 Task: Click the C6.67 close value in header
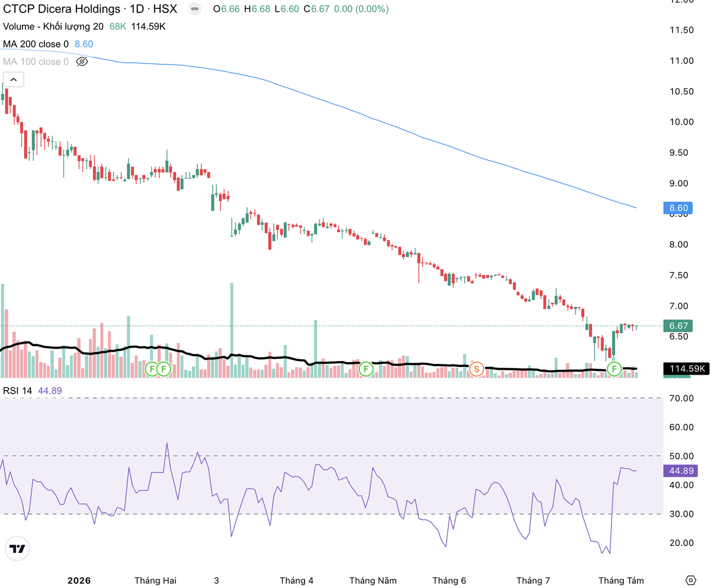pos(316,9)
